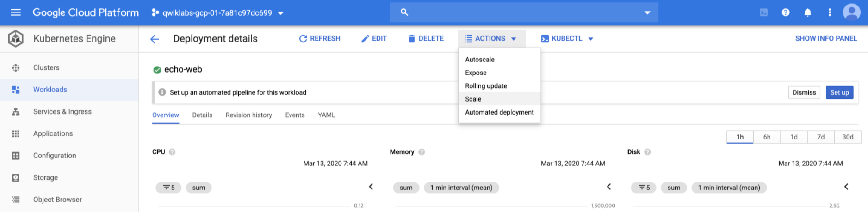Open notifications bell

tap(807, 12)
